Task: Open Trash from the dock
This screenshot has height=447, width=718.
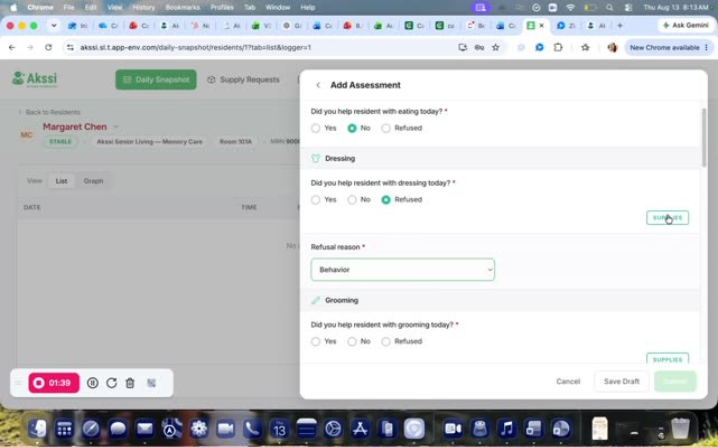Action: pyautogui.click(x=680, y=429)
